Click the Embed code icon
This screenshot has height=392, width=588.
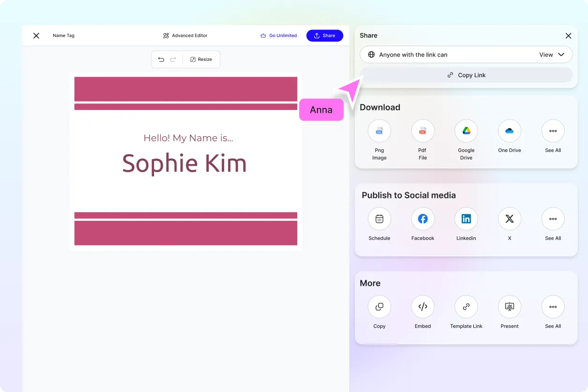422,307
